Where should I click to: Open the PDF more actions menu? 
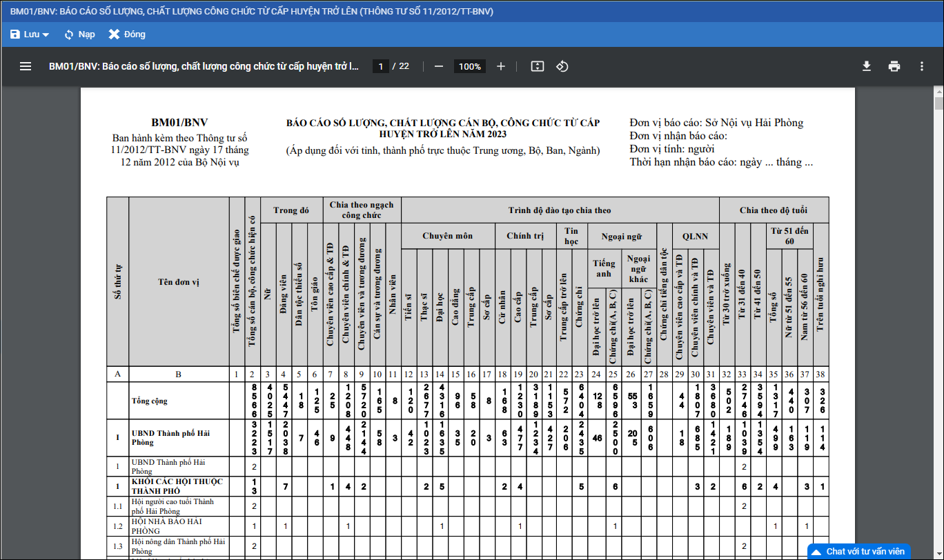coord(922,66)
